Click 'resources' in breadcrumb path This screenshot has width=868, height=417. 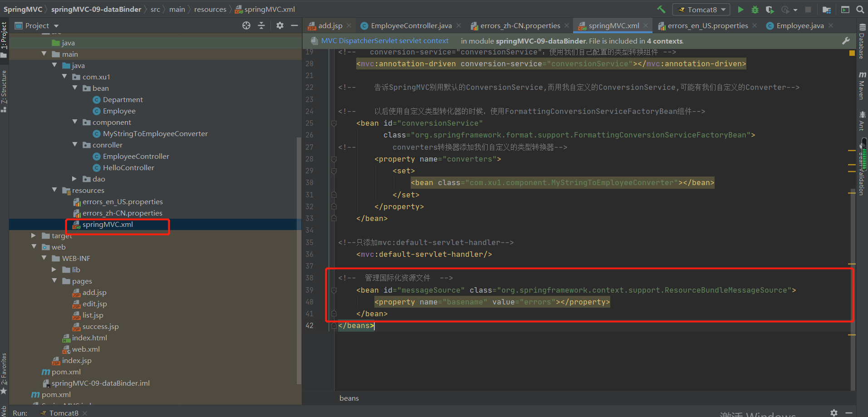point(210,10)
